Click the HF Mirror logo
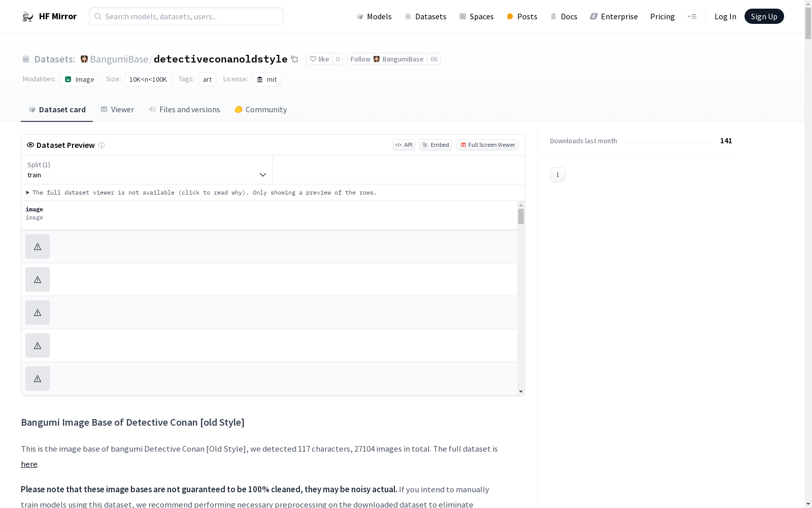Viewport: 812px width, 508px height. [x=49, y=16]
